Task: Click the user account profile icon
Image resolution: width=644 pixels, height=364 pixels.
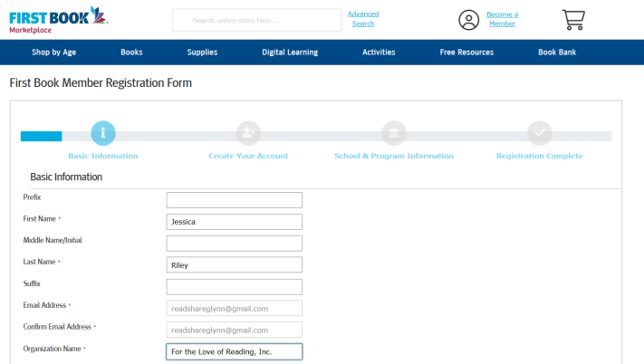Action: (x=468, y=20)
